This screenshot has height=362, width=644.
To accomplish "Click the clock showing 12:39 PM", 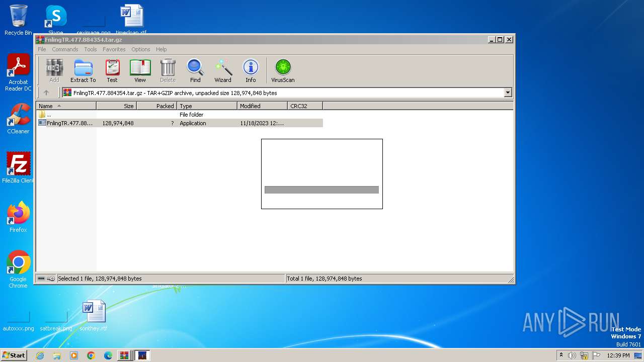I will (618, 355).
